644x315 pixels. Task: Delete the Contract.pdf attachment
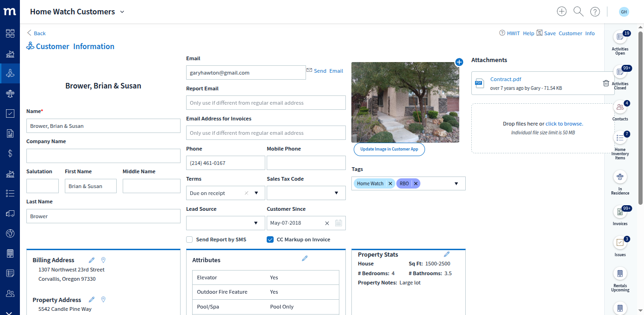pos(606,83)
